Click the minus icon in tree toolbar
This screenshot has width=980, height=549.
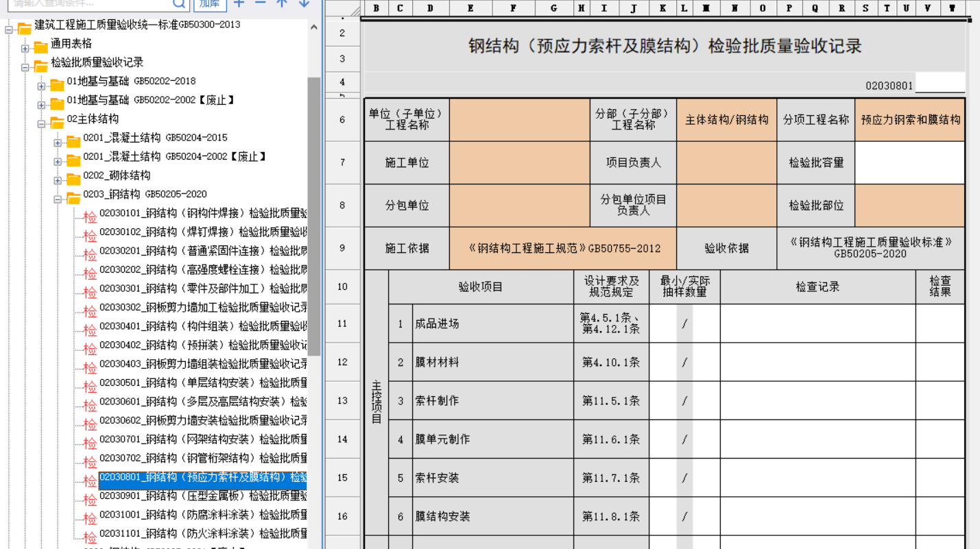click(x=261, y=3)
